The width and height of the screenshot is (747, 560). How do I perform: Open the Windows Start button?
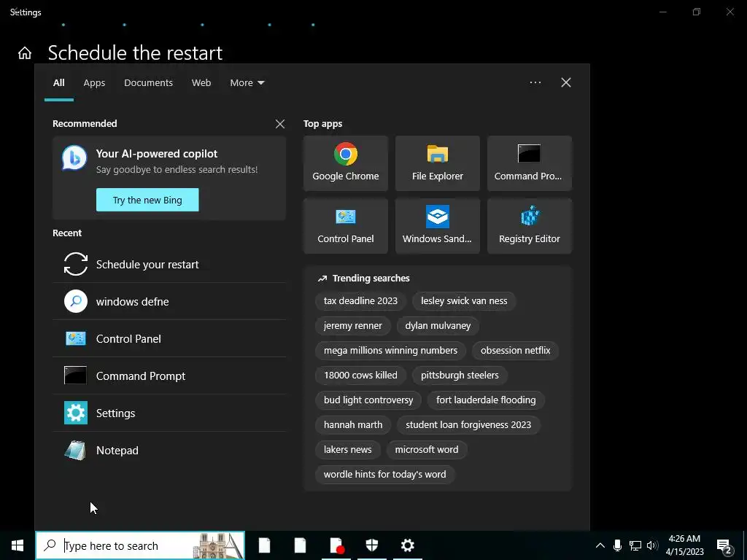coord(18,545)
